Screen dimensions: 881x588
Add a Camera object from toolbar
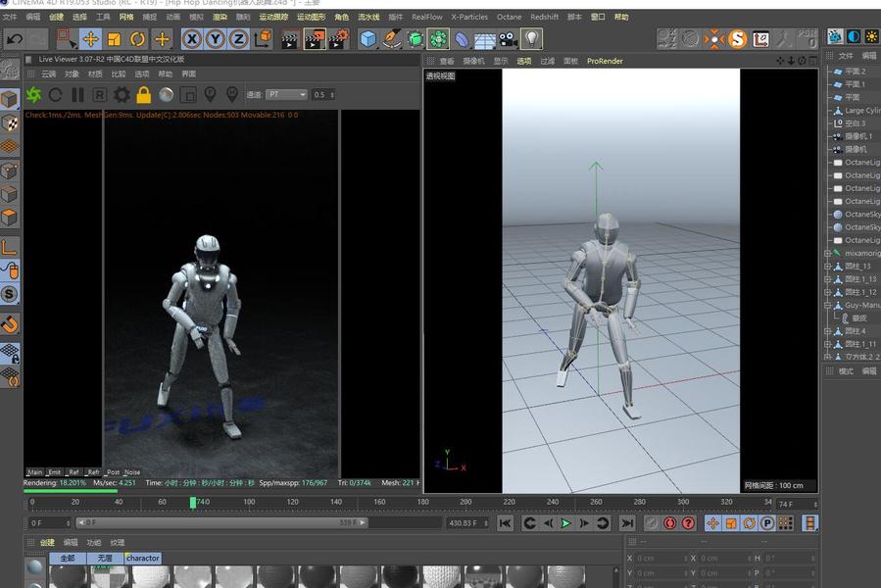pyautogui.click(x=509, y=39)
